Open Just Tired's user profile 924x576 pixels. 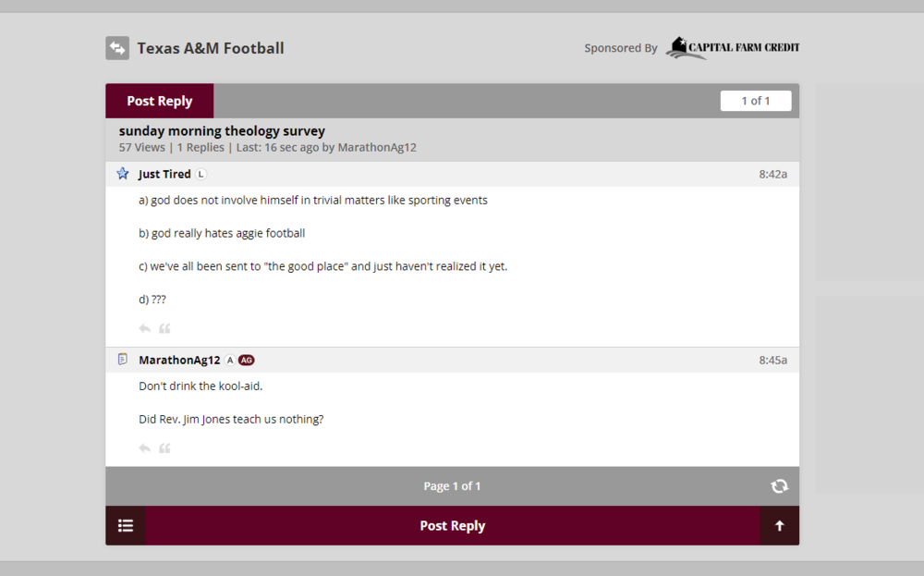tap(164, 174)
